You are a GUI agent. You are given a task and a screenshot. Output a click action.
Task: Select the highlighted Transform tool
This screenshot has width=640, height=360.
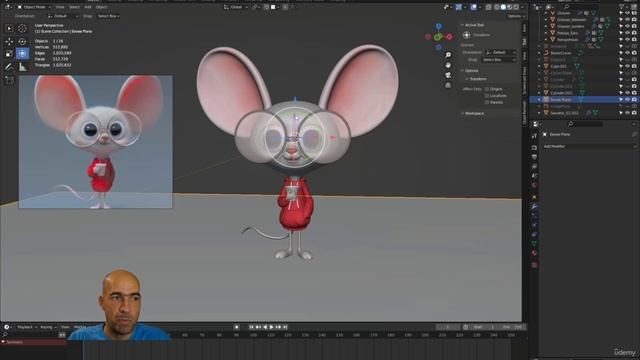22,53
